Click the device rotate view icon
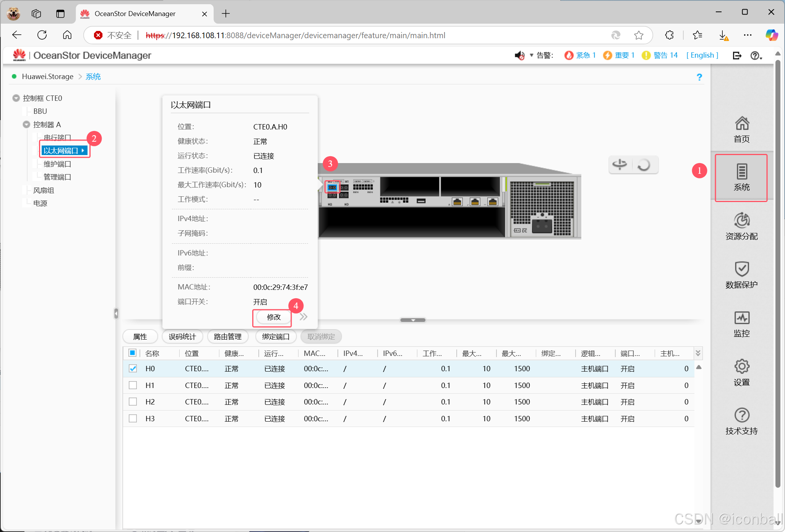This screenshot has width=785, height=532. [620, 165]
